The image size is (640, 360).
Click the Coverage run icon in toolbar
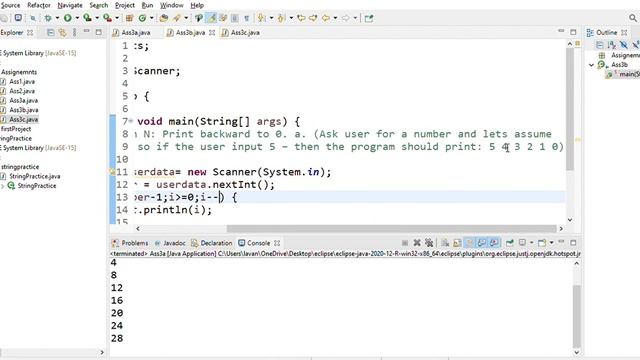[87, 18]
